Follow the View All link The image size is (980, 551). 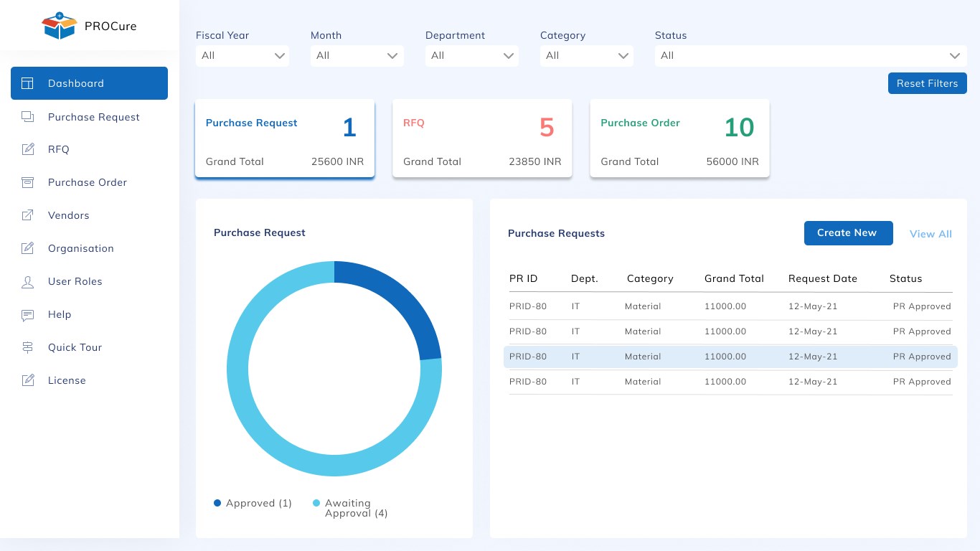(930, 234)
